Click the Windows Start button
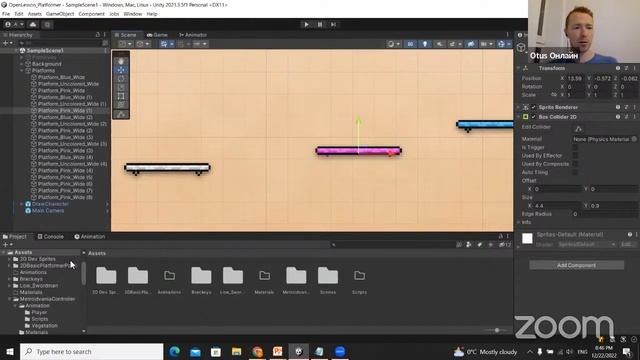The height and width of the screenshot is (360, 640). [10, 351]
